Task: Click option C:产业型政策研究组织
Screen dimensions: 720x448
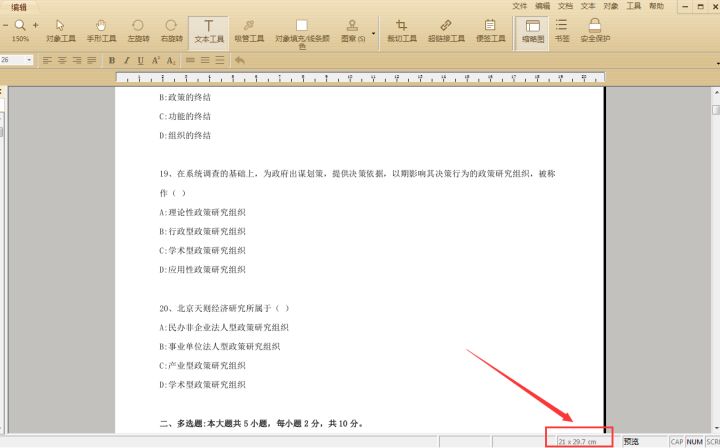Action: [202, 365]
